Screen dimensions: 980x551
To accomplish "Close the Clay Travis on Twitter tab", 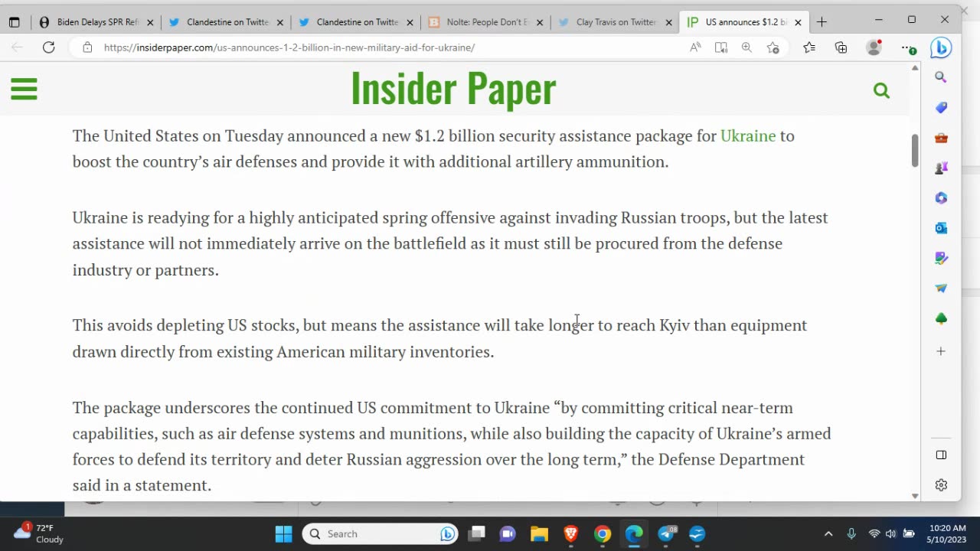I will point(669,22).
